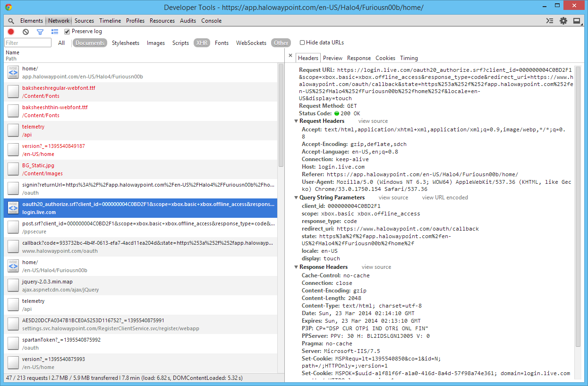Image resolution: width=588 pixels, height=386 pixels.
Task: Switch to the Timeline panel
Action: point(110,21)
